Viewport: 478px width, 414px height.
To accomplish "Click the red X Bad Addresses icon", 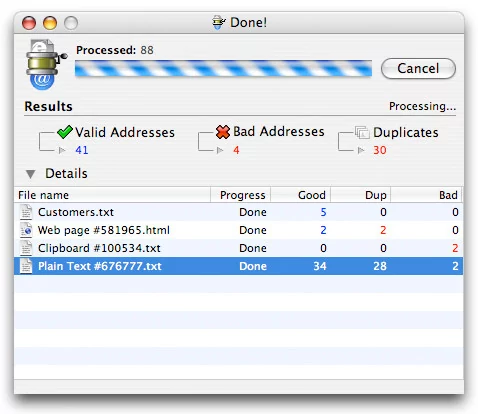I will (x=223, y=132).
